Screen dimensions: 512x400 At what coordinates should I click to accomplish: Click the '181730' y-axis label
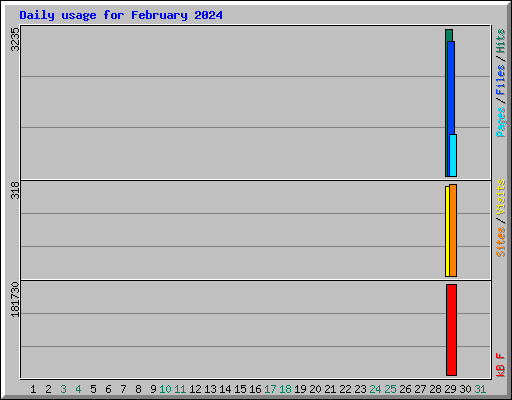15,299
